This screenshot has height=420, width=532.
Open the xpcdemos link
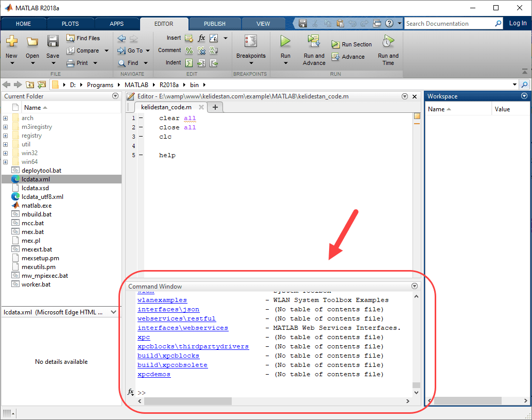(x=154, y=374)
